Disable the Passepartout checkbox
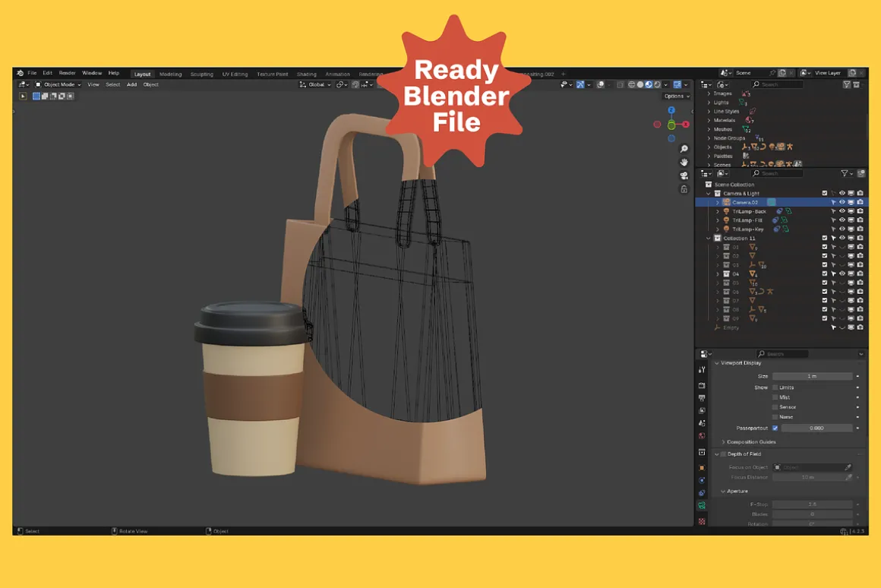Screen dimensions: 881x588 pos(775,428)
